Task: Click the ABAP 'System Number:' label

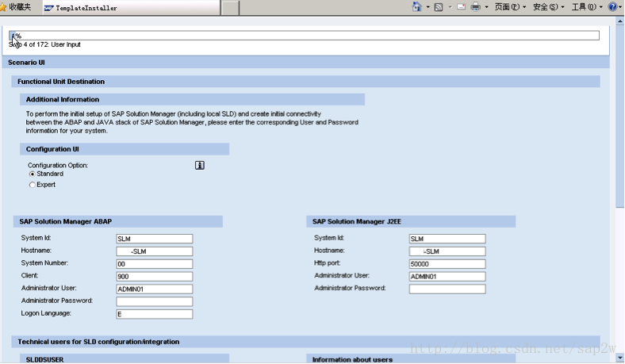Action: 44,263
